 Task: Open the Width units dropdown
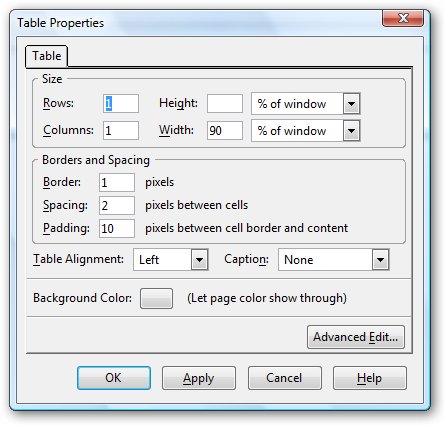click(305, 131)
